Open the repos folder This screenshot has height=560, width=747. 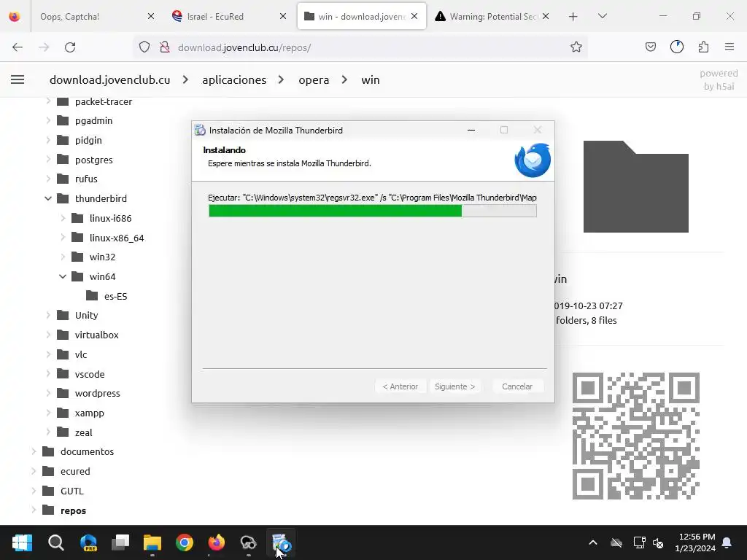(x=73, y=510)
